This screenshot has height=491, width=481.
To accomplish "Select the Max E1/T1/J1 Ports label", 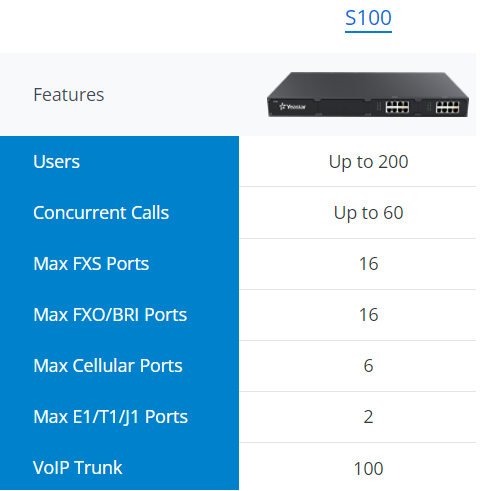I will pos(110,417).
